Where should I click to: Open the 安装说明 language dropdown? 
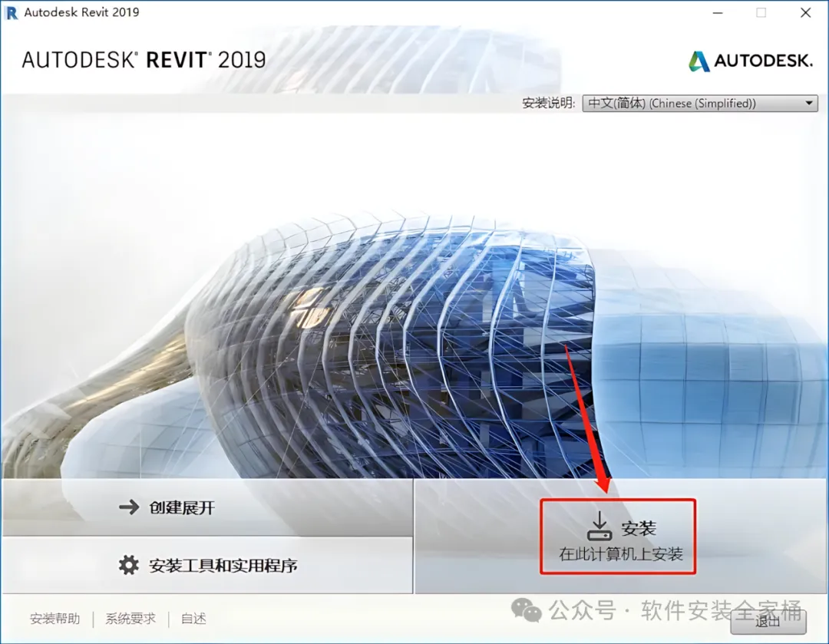click(x=700, y=103)
